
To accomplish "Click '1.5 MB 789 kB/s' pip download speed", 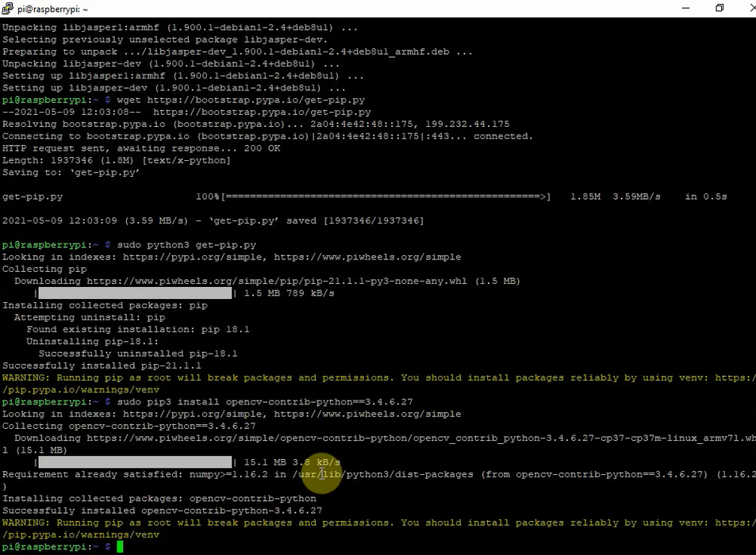I will (x=290, y=293).
